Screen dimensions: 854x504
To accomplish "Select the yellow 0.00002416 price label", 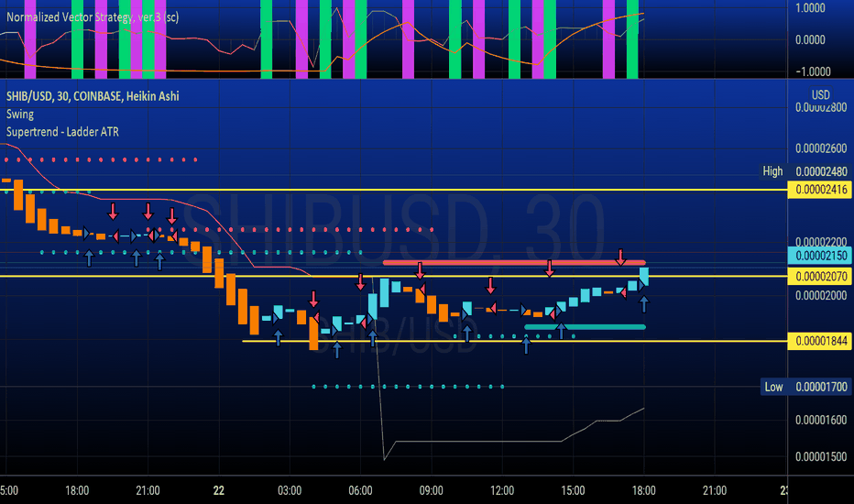I will [820, 190].
